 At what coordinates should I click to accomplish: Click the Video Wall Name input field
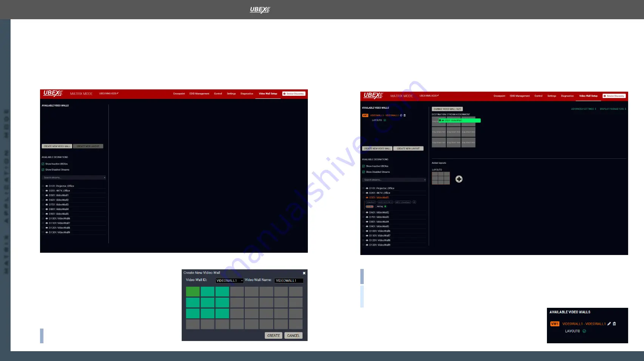(289, 281)
